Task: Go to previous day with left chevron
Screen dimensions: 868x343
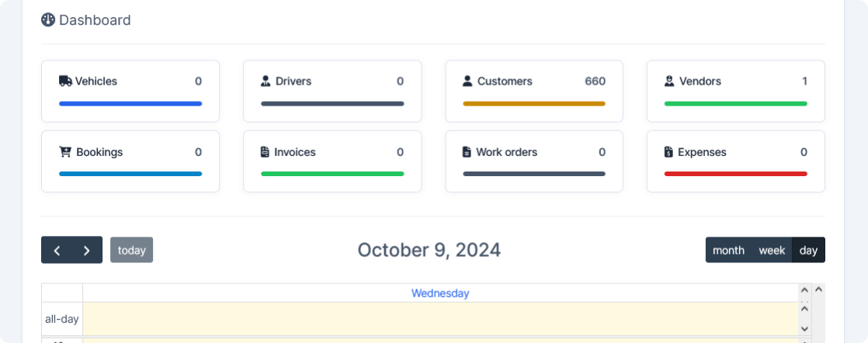Action: pos(57,250)
